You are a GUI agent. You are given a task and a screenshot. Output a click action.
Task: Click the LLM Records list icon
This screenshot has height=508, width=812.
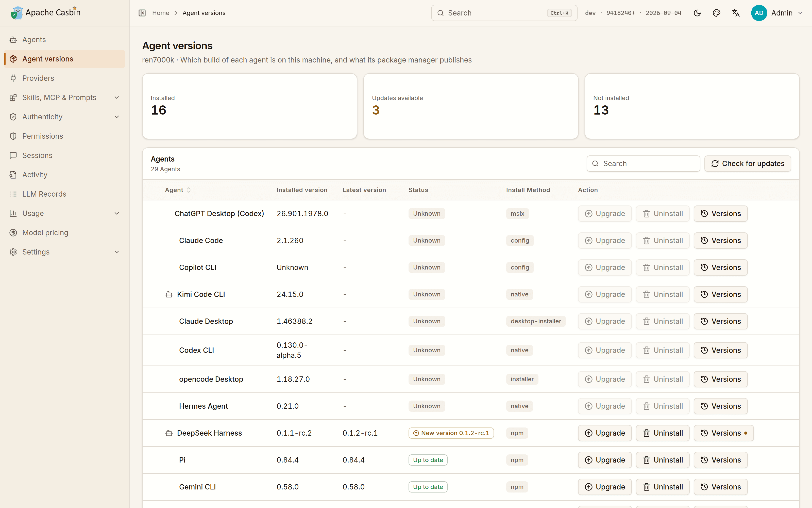click(13, 194)
